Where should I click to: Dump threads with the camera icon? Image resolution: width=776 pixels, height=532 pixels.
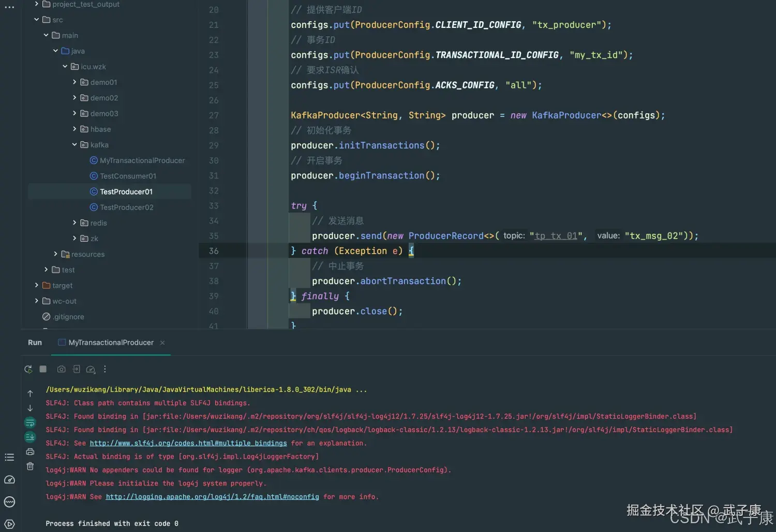click(x=61, y=369)
